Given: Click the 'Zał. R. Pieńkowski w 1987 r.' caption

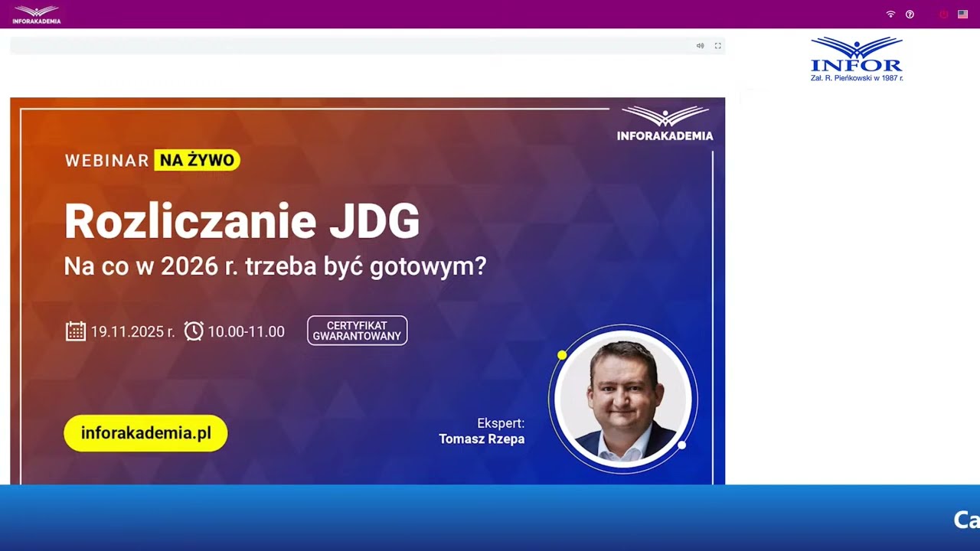Looking at the screenshot, I should tap(857, 78).
